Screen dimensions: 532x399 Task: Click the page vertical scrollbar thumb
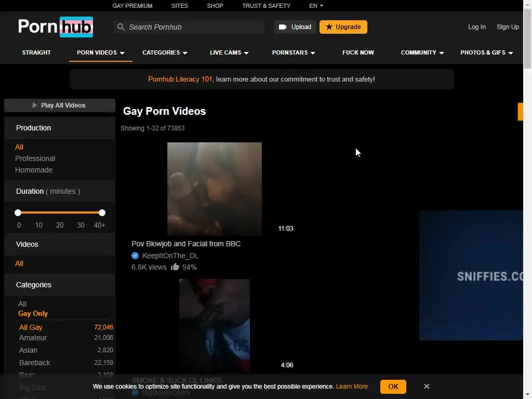(x=528, y=38)
